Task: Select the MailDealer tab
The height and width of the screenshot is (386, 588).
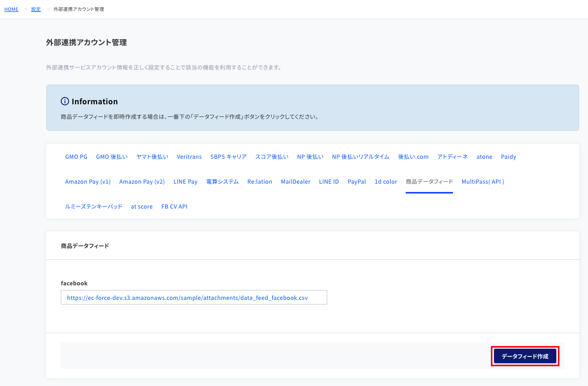Action: (296, 182)
